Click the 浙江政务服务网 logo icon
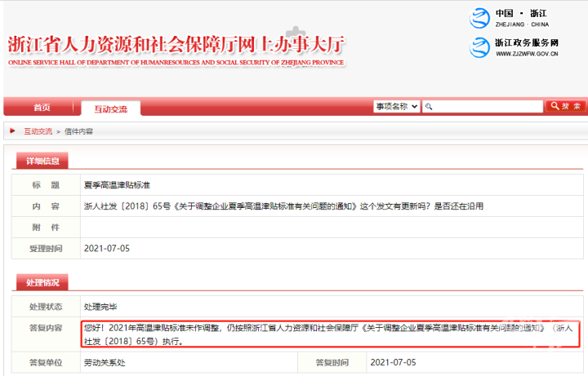This screenshot has height=376, width=588. 479,47
